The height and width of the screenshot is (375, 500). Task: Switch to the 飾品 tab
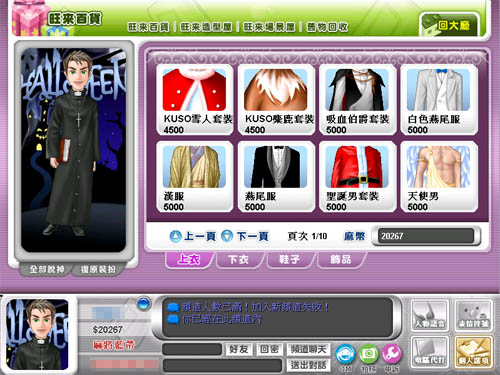tap(340, 260)
